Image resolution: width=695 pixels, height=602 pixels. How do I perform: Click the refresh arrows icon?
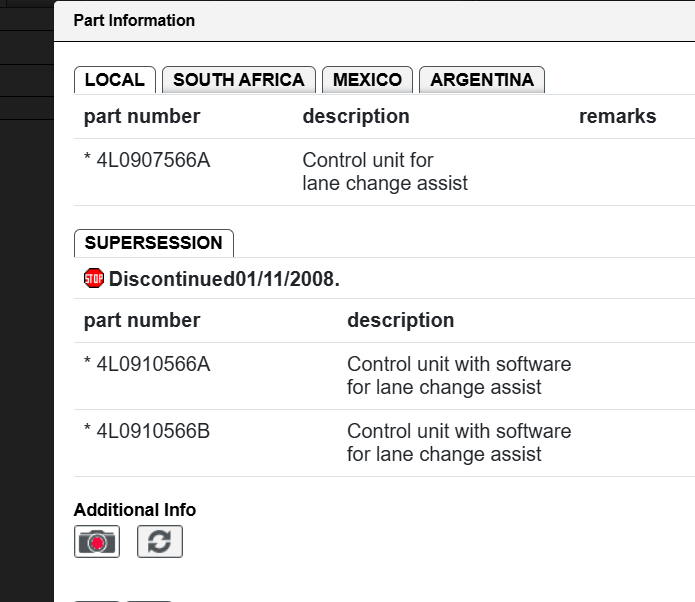click(160, 542)
